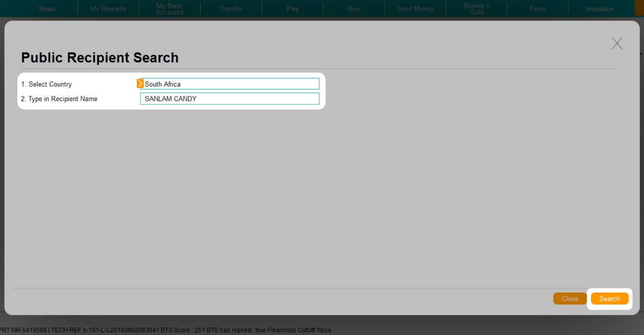
Task: Click the orange chevron beside South Africa
Action: 140,84
